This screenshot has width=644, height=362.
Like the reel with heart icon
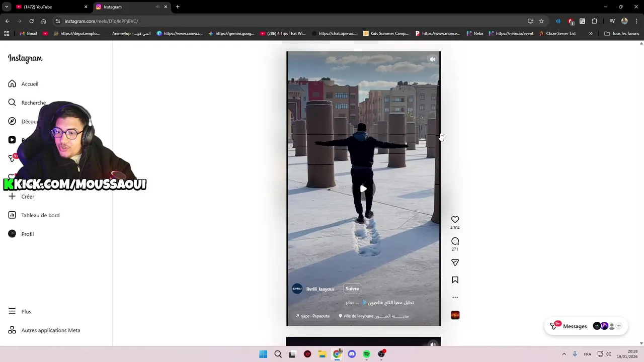pos(455,220)
